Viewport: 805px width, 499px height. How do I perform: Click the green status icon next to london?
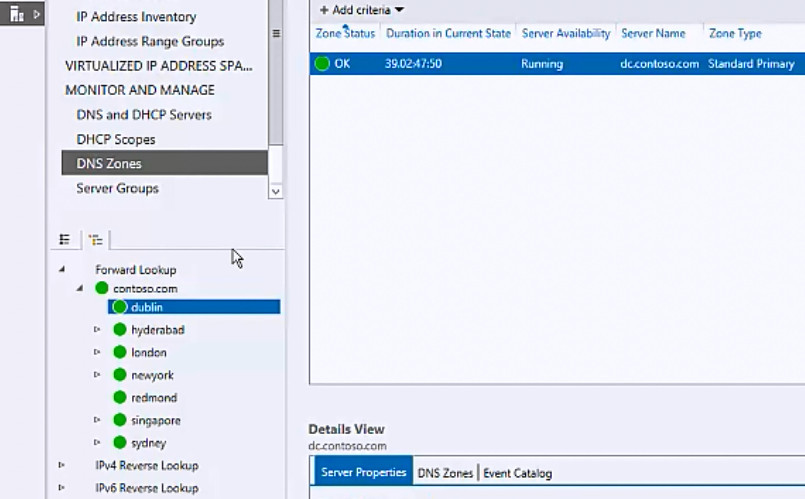point(120,353)
